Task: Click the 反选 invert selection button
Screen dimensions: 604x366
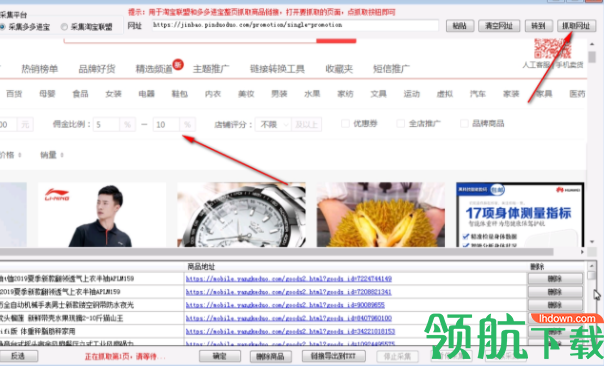Action: tap(18, 356)
